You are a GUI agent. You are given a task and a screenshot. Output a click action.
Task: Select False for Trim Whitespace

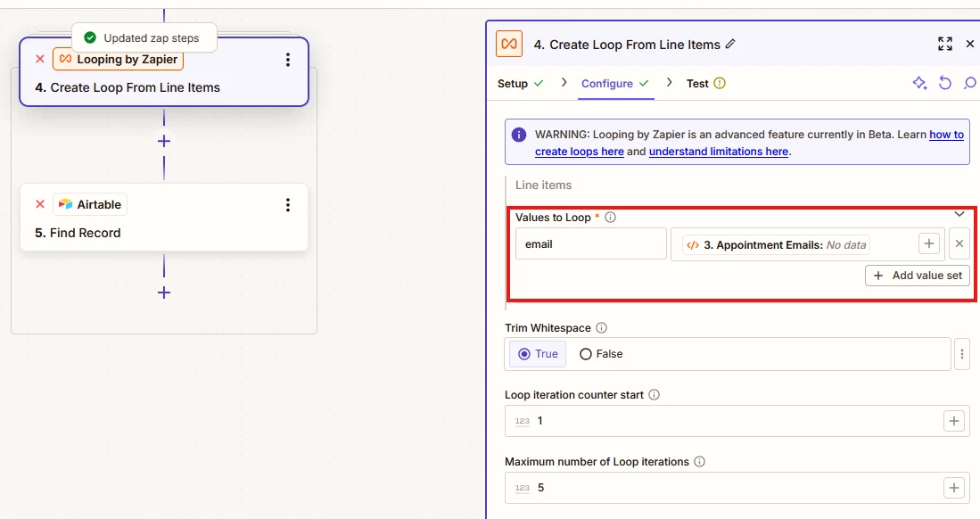[x=601, y=354]
